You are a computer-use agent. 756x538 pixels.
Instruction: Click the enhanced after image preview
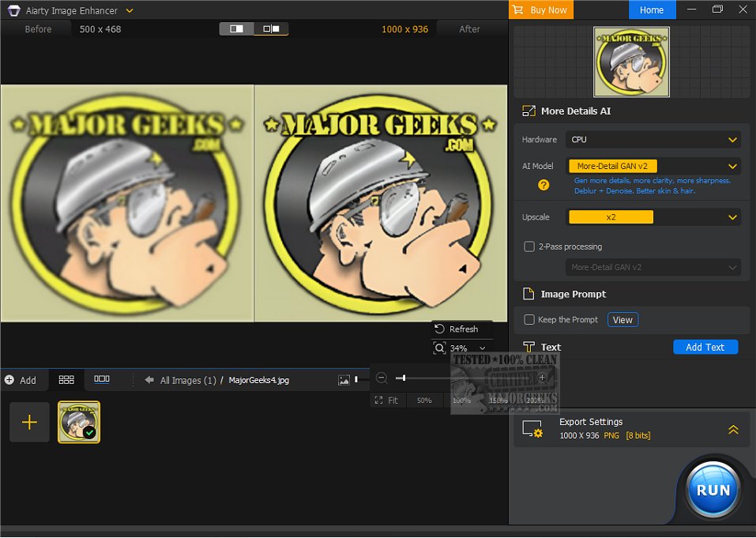click(381, 204)
